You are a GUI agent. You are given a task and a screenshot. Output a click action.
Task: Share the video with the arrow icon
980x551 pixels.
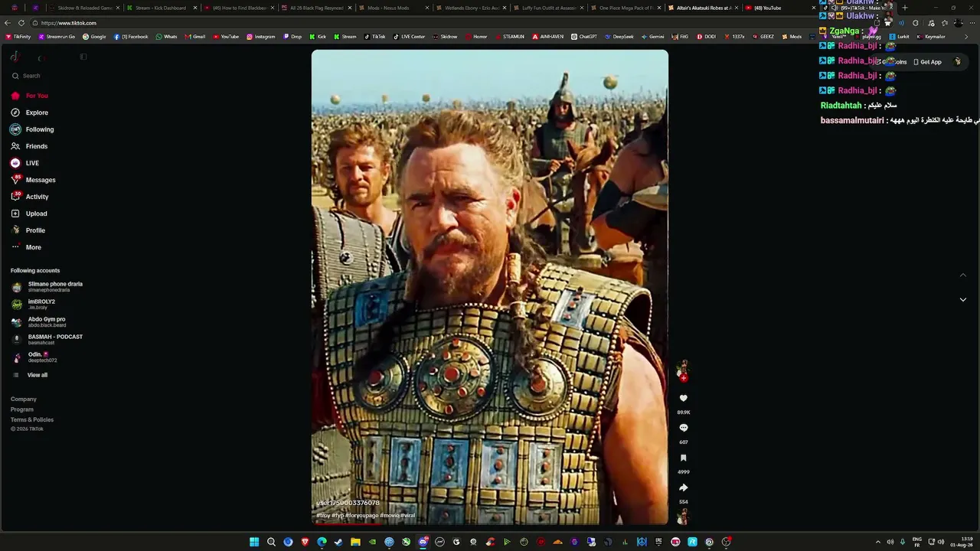point(684,487)
